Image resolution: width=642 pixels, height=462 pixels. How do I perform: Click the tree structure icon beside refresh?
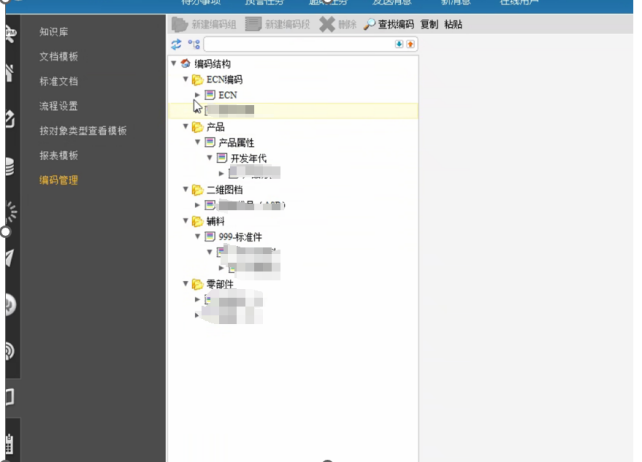(x=194, y=44)
